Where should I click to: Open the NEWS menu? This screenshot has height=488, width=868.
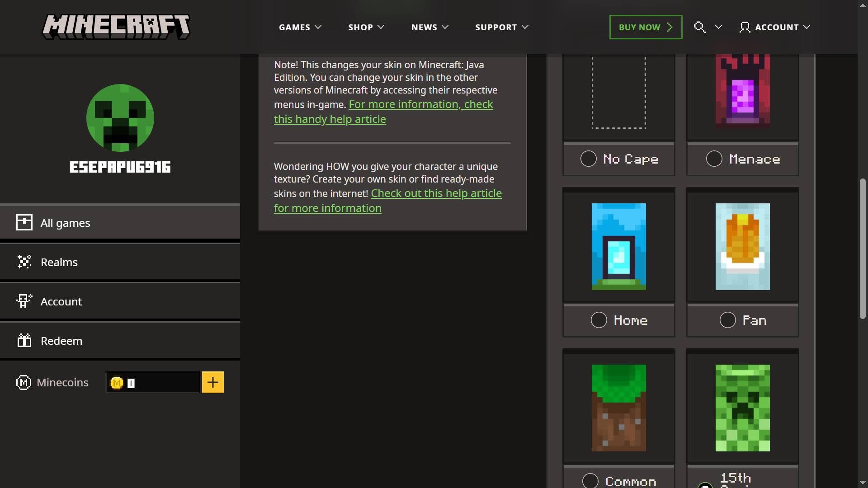(x=430, y=27)
